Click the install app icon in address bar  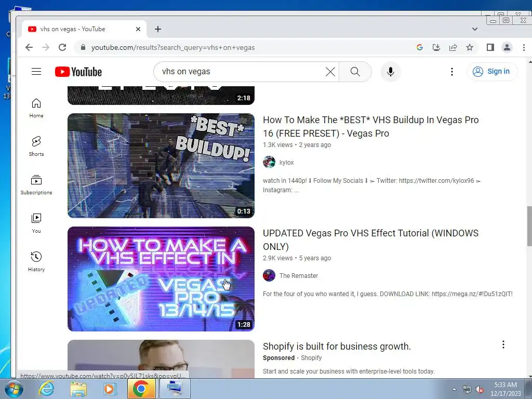(436, 47)
